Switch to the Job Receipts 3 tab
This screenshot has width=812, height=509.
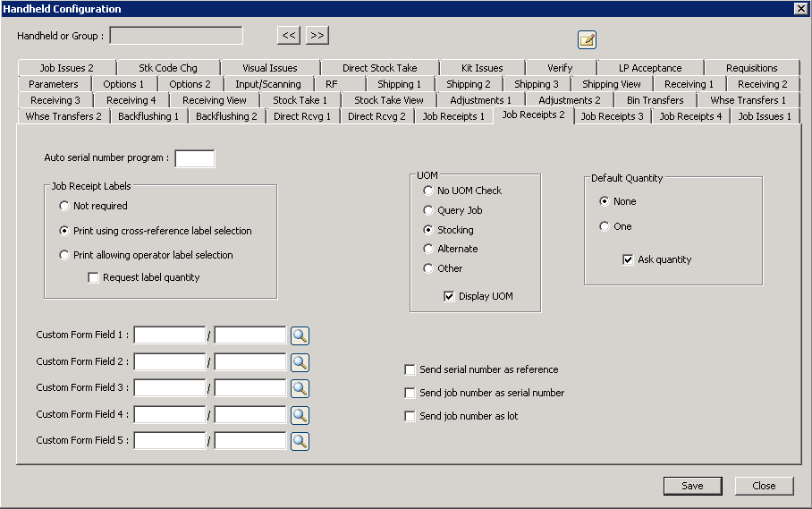(612, 116)
